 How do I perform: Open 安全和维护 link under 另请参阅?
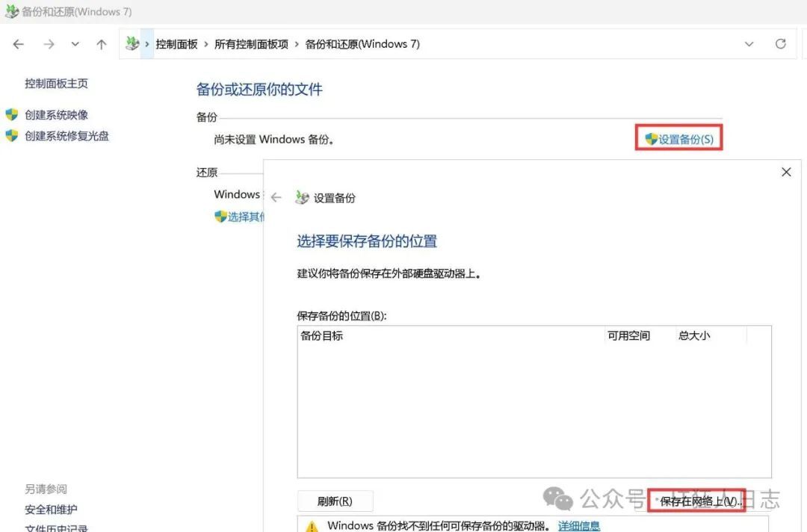coord(51,510)
